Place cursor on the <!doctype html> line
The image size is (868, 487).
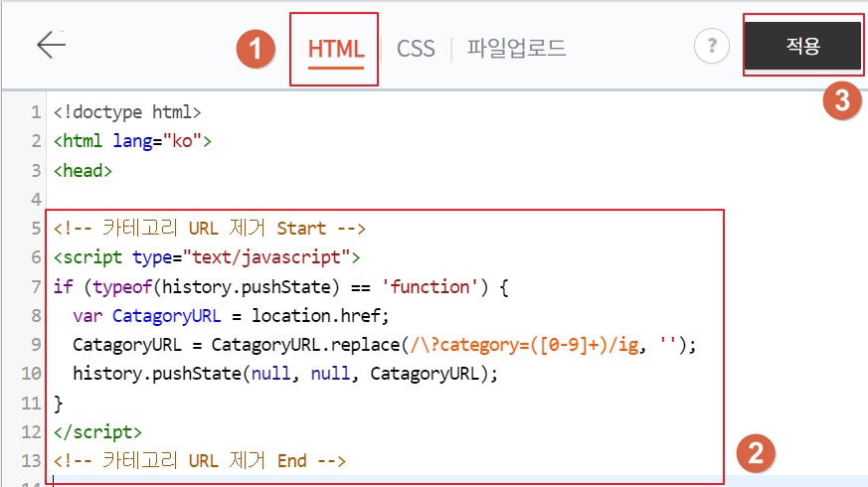click(127, 112)
